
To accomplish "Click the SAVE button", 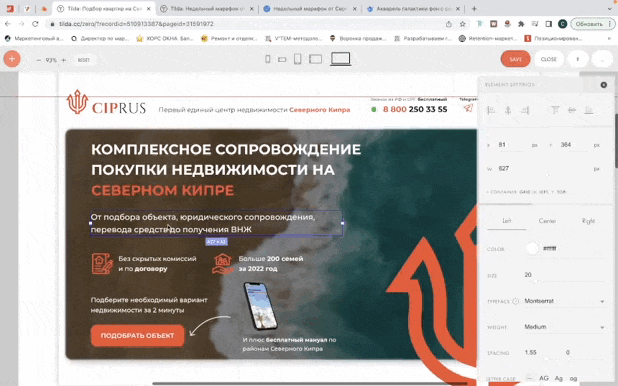I will pyautogui.click(x=516, y=59).
